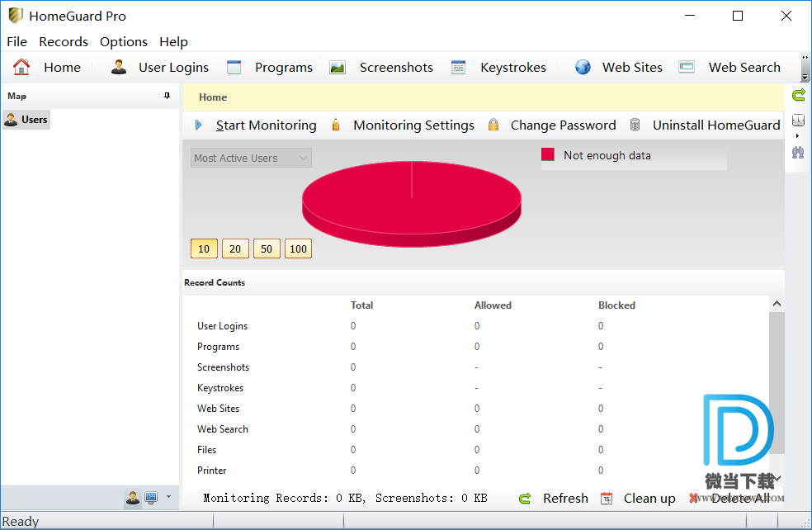The image size is (812, 530).
Task: Expand the toolbar overflow arrows
Action: point(805,68)
